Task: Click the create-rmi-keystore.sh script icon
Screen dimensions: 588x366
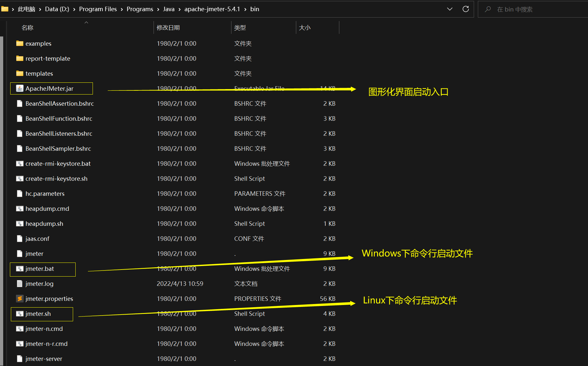Action: [20, 179]
